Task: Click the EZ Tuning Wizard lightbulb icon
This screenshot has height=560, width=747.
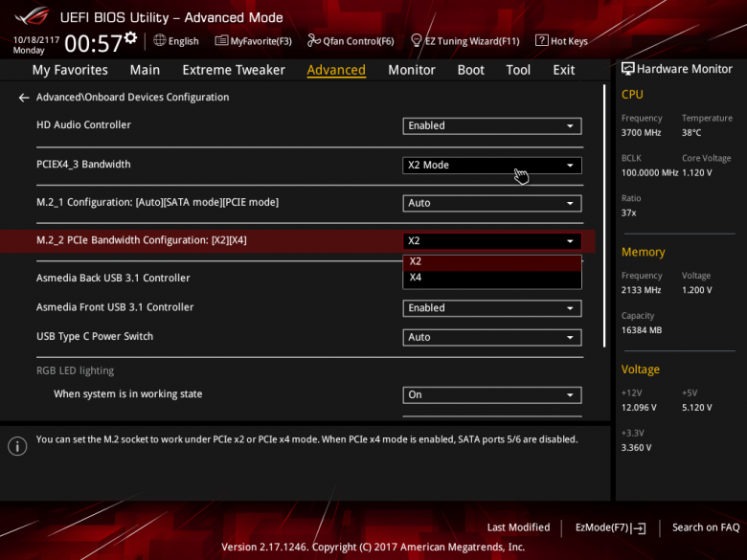Action: coord(416,40)
